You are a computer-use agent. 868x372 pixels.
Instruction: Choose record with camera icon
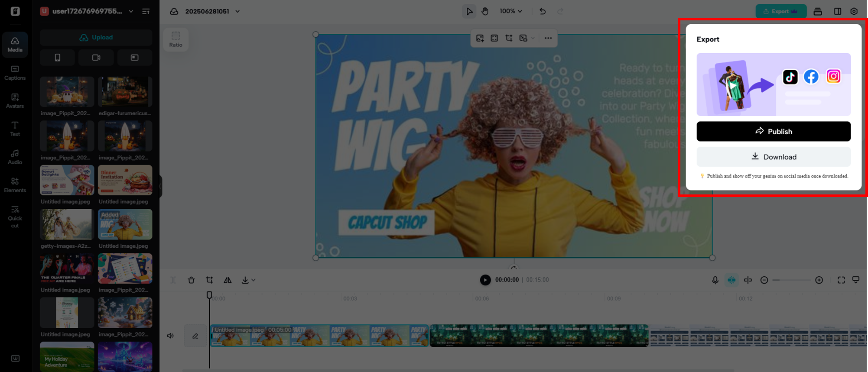click(x=96, y=58)
